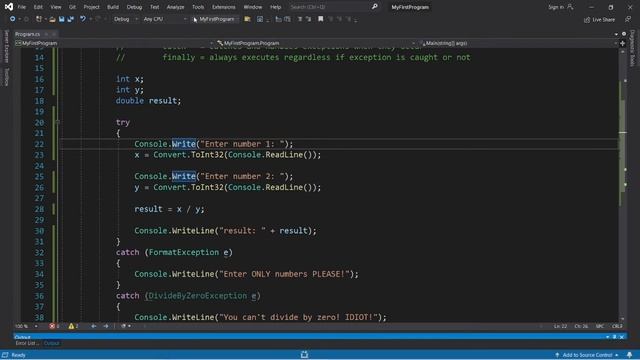Screen dimensions: 640x360
Task: Open the MyFirstProgram.Program type dropdown
Action: (x=315, y=43)
